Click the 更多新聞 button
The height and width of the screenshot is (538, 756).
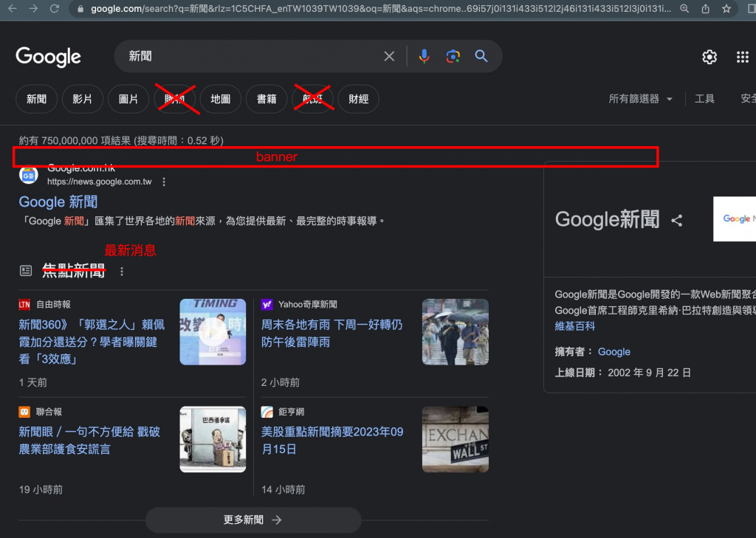click(x=253, y=520)
